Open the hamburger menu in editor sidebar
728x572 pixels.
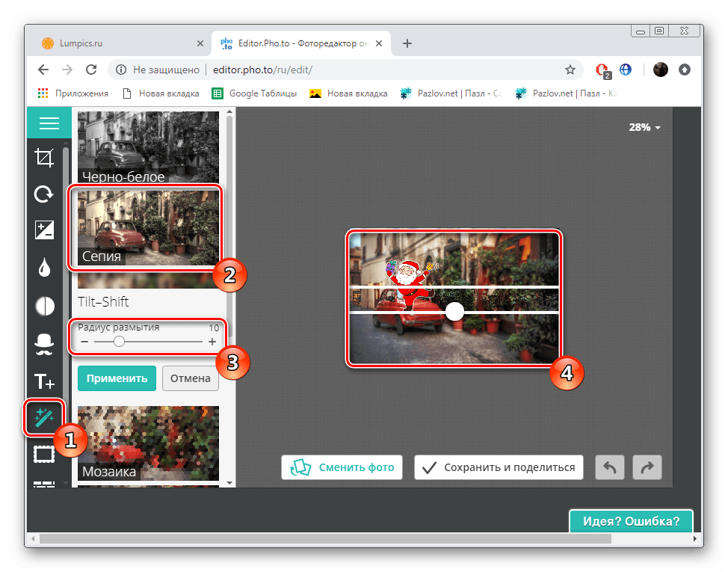(49, 123)
